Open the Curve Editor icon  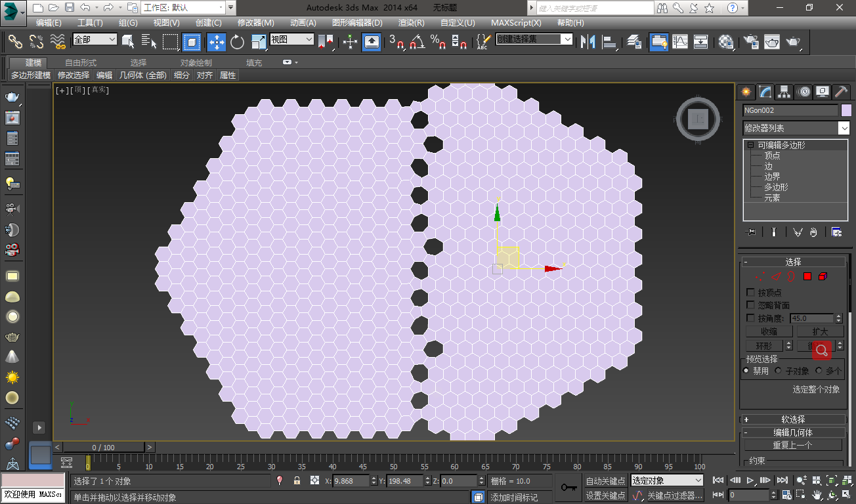680,41
